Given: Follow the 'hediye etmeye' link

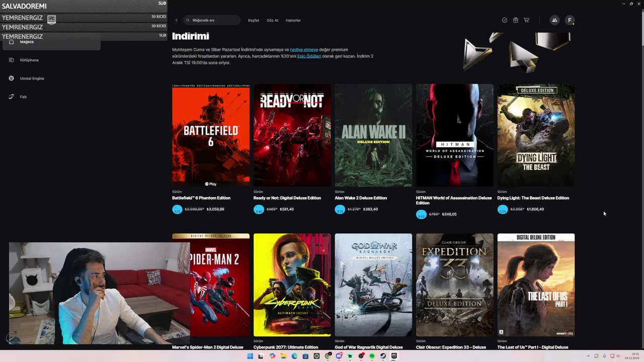Looking at the screenshot, I should click(x=304, y=50).
